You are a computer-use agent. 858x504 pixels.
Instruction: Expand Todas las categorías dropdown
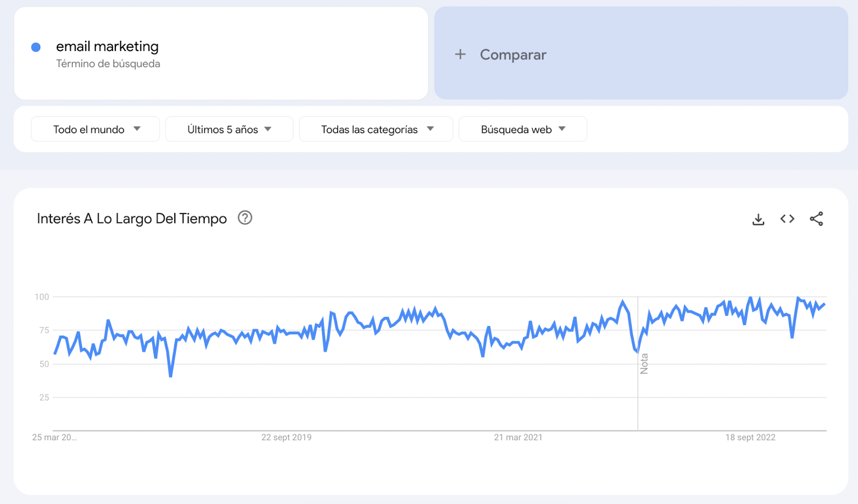pos(376,129)
